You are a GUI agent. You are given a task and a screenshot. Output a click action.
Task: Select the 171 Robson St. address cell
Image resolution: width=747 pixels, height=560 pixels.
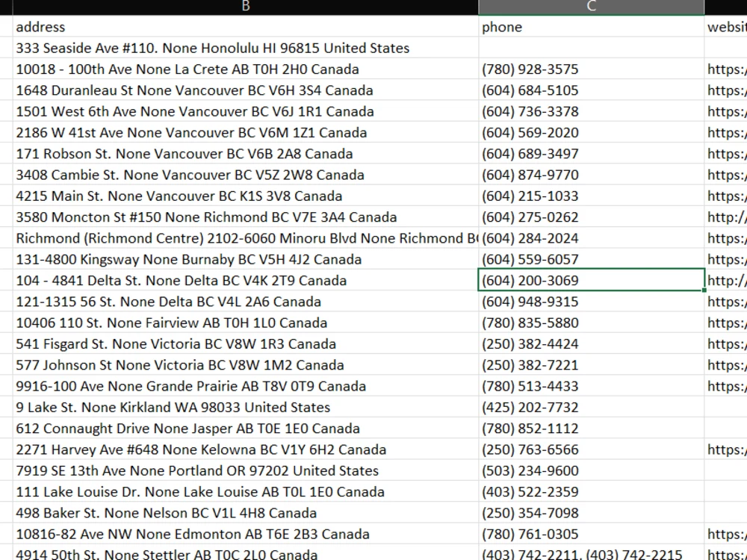(245, 153)
